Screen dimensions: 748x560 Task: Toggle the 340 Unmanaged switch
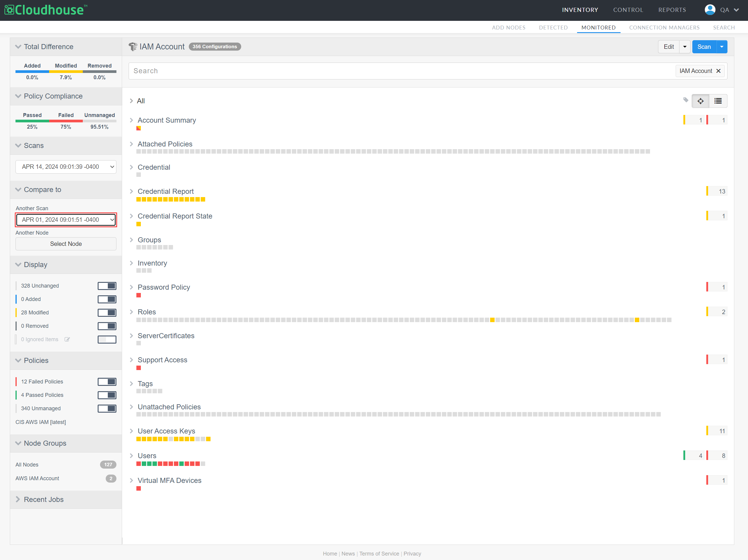(107, 408)
